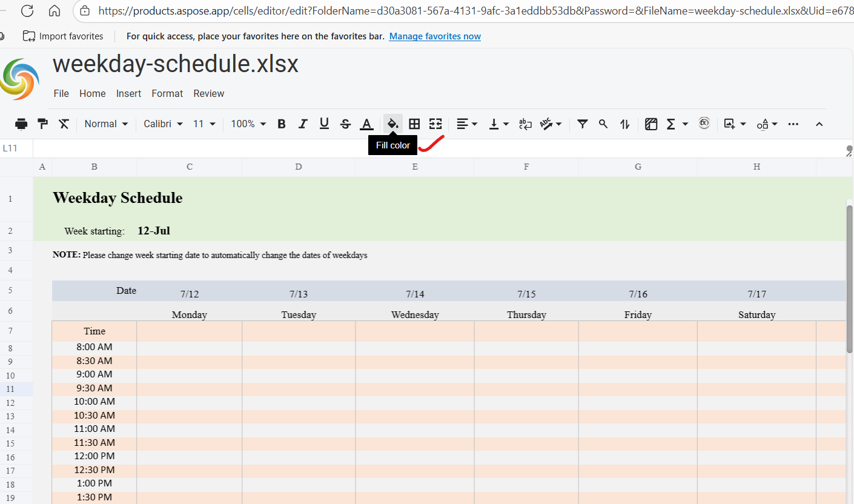Toggle strikethrough formatting
The height and width of the screenshot is (504, 854).
click(x=345, y=124)
